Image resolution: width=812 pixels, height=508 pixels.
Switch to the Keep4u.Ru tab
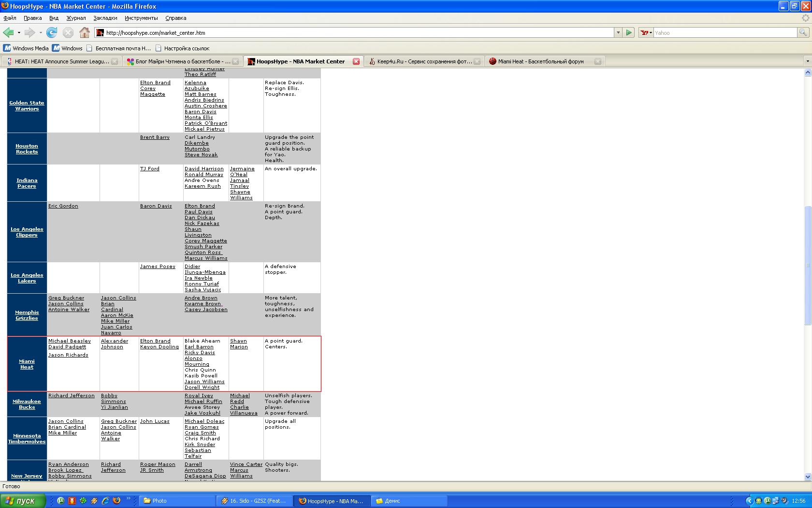[424, 61]
